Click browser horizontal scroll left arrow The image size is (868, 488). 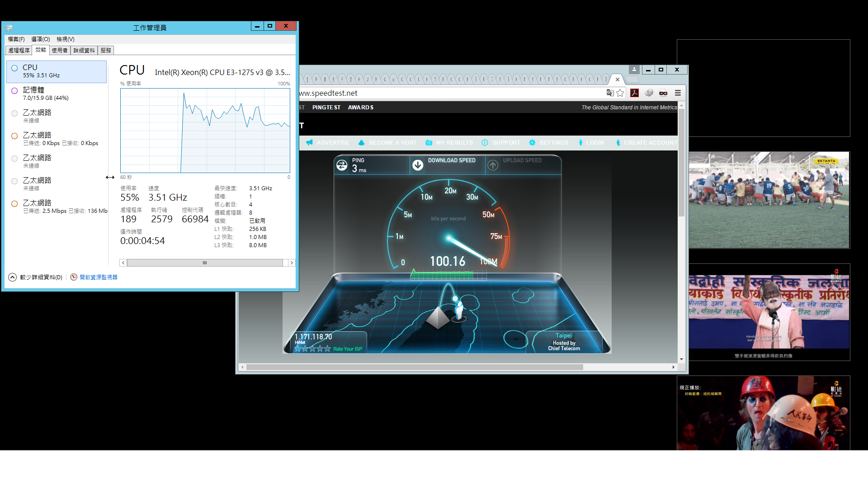243,367
